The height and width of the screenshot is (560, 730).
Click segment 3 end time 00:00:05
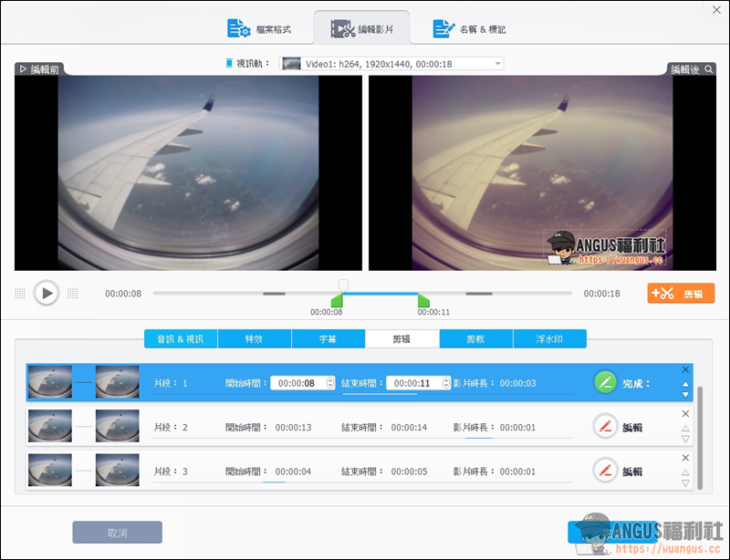(x=409, y=472)
